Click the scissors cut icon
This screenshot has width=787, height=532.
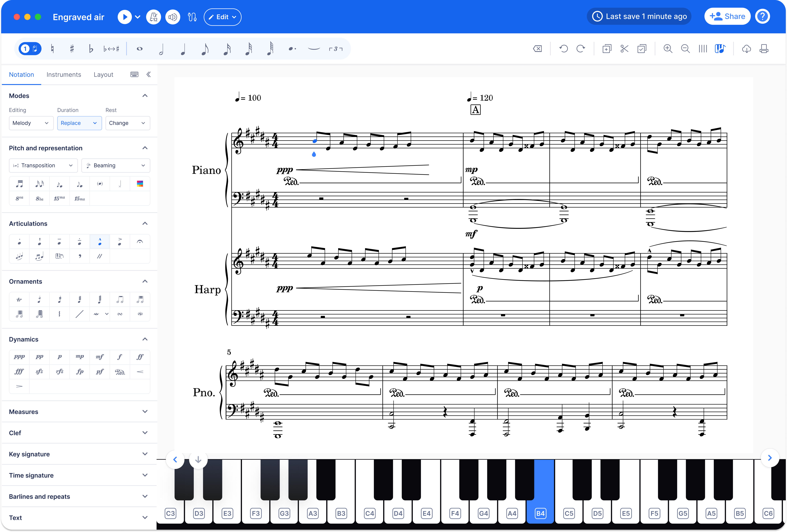[624, 49]
